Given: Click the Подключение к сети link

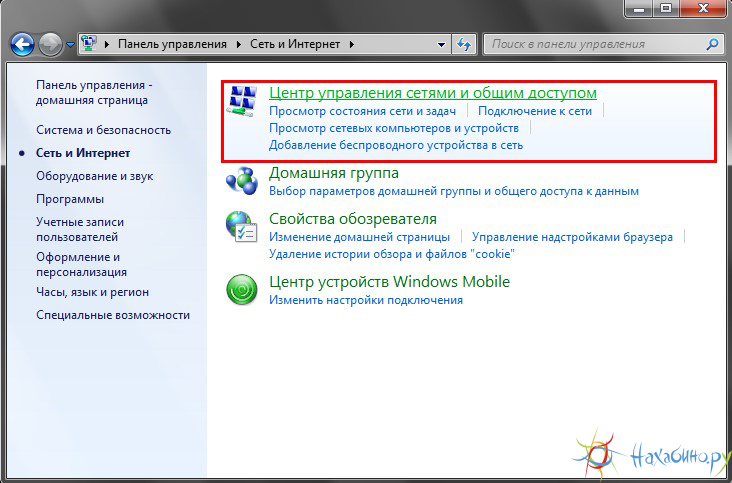Looking at the screenshot, I should [x=534, y=111].
